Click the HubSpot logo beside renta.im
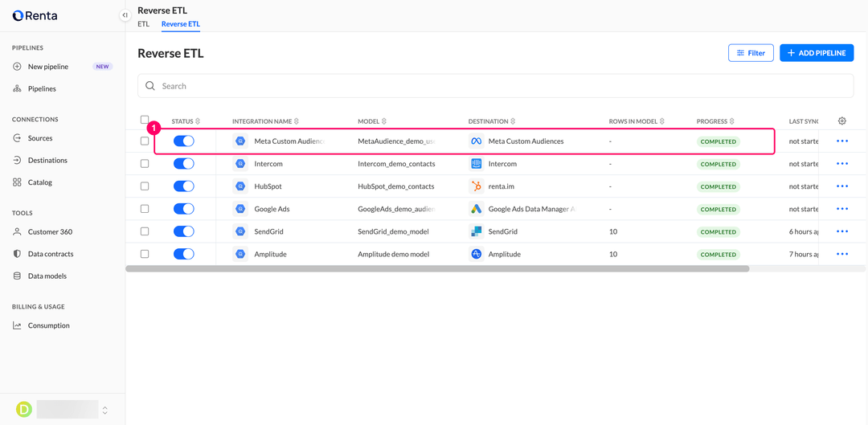The height and width of the screenshot is (425, 868). click(x=476, y=186)
